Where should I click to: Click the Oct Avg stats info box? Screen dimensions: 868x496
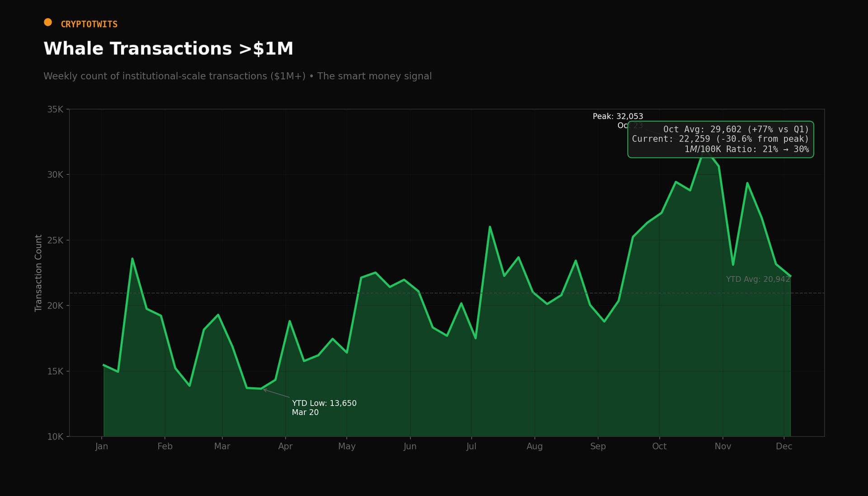[x=720, y=139]
